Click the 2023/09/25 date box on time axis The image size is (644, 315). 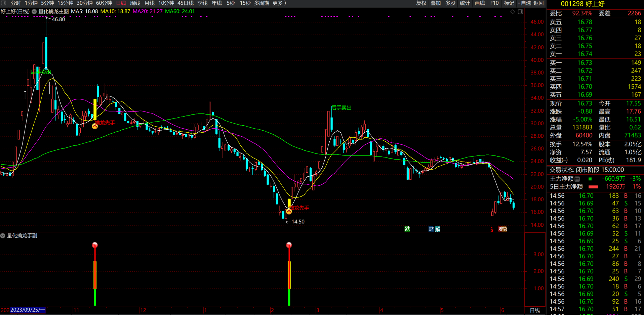[x=28, y=310]
